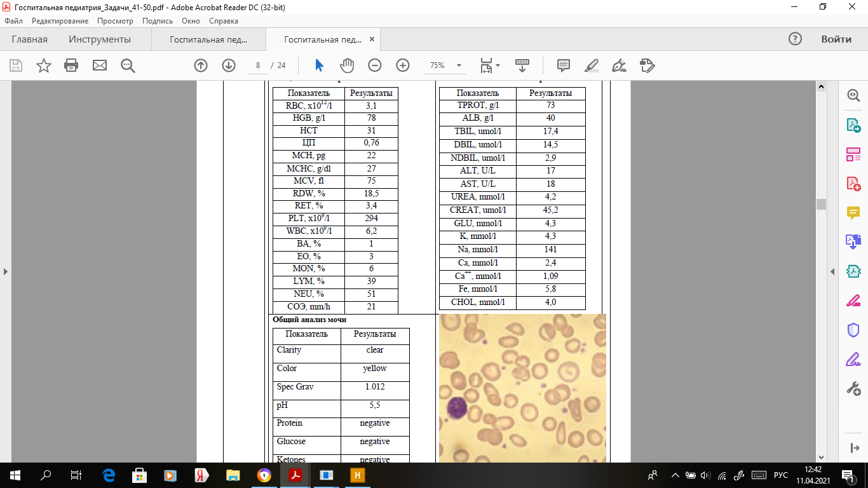This screenshot has height=488, width=868.
Task: Save the PDF file with floppy icon
Action: pos(16,65)
